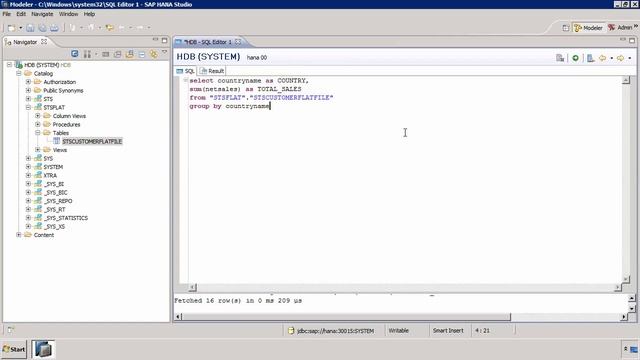Click the Navigator icon right of Refresh

87,54
